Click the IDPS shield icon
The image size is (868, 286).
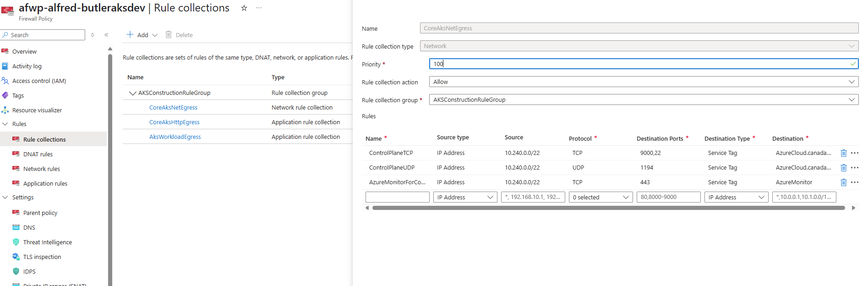pos(16,271)
